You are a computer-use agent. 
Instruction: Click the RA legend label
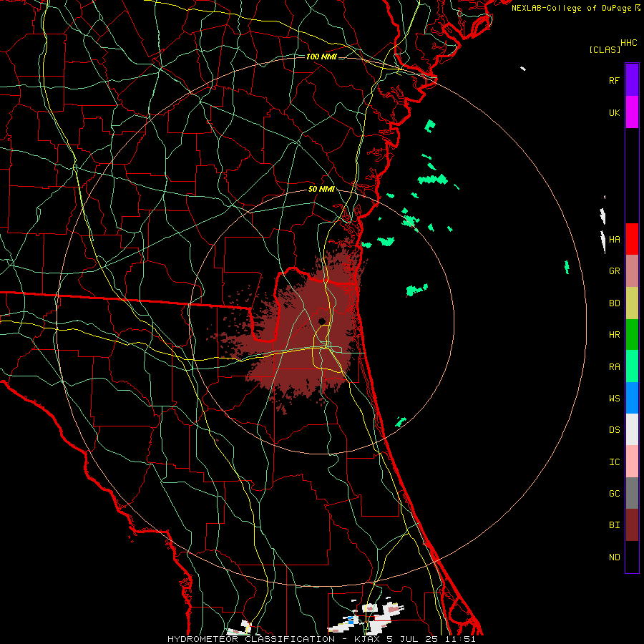click(614, 367)
